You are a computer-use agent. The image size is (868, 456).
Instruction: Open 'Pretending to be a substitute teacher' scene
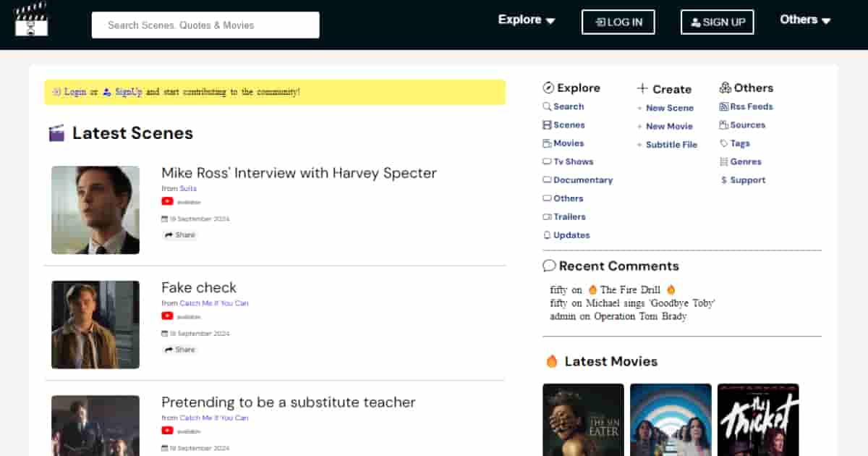(x=288, y=402)
